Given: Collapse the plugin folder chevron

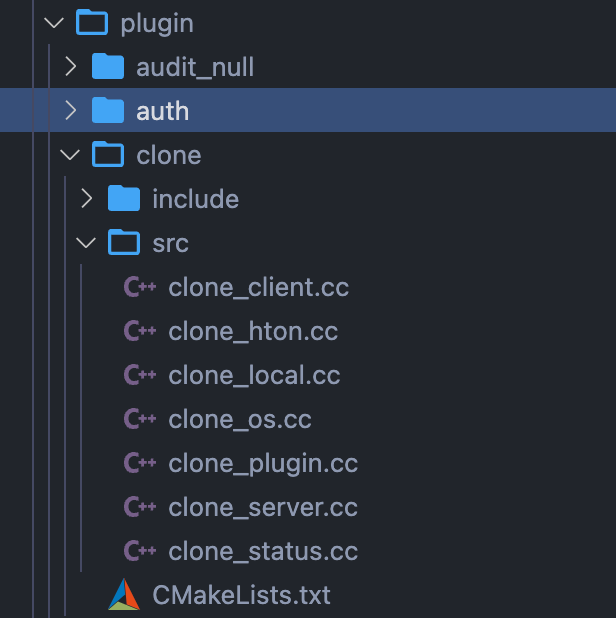Looking at the screenshot, I should [53, 23].
